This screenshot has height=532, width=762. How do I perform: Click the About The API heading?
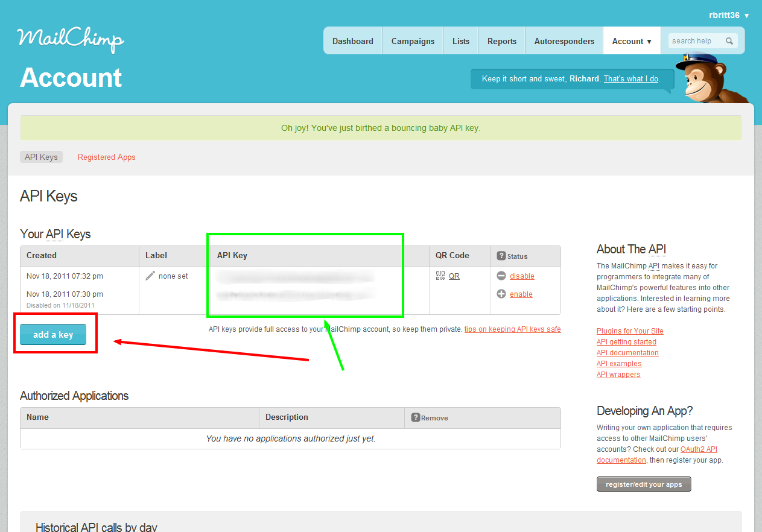631,249
